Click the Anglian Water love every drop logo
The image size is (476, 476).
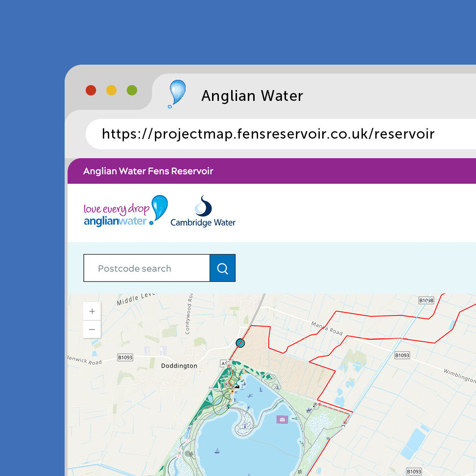[125, 211]
